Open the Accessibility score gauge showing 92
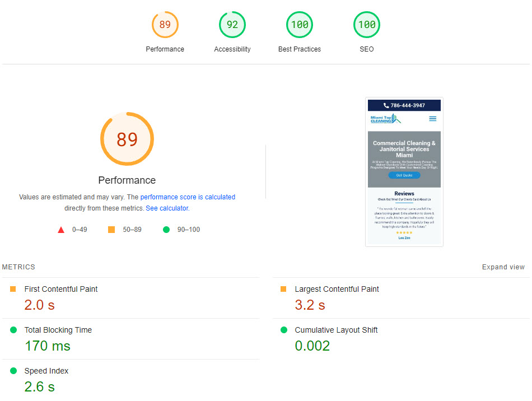Image resolution: width=532 pixels, height=401 pixels. 232,25
